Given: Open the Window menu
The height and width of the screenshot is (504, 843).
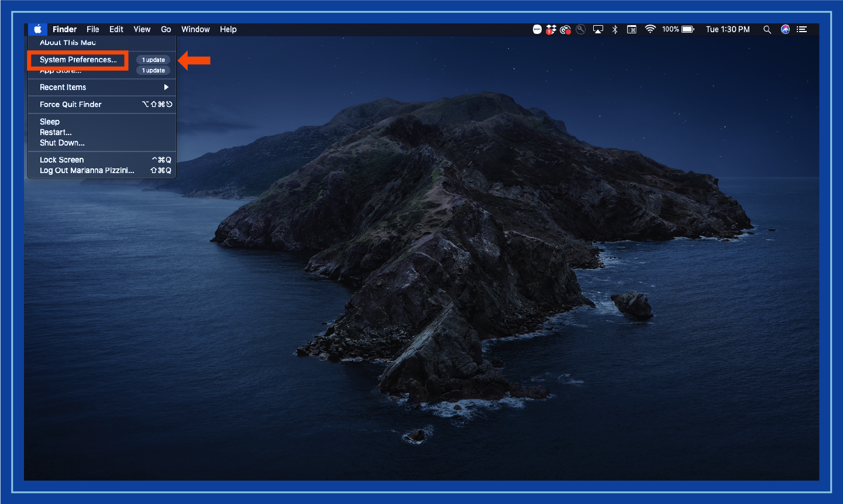Looking at the screenshot, I should [195, 29].
